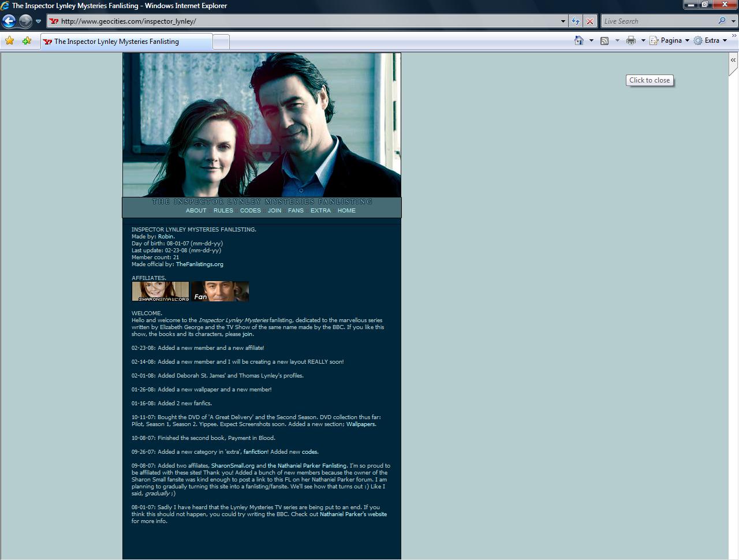Click the browser Back arrow button
739x560 pixels.
(x=9, y=21)
